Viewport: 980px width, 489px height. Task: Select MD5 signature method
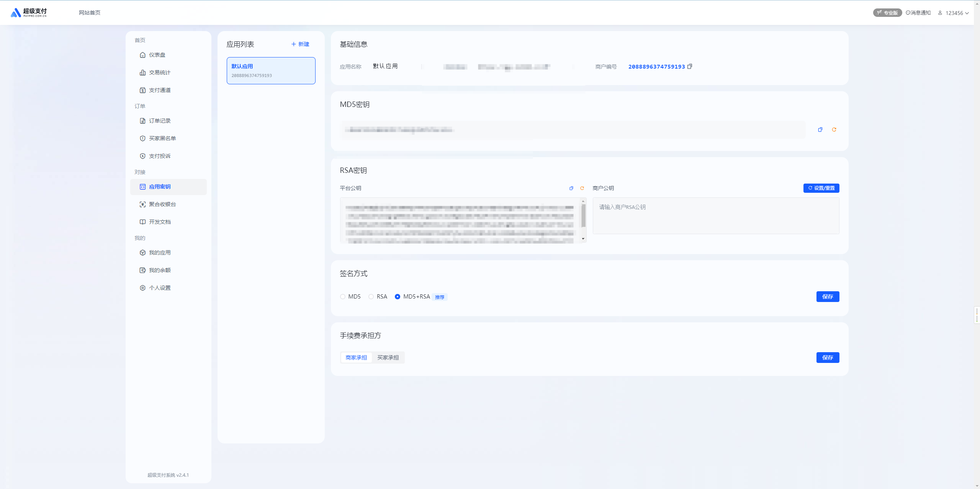coord(343,297)
